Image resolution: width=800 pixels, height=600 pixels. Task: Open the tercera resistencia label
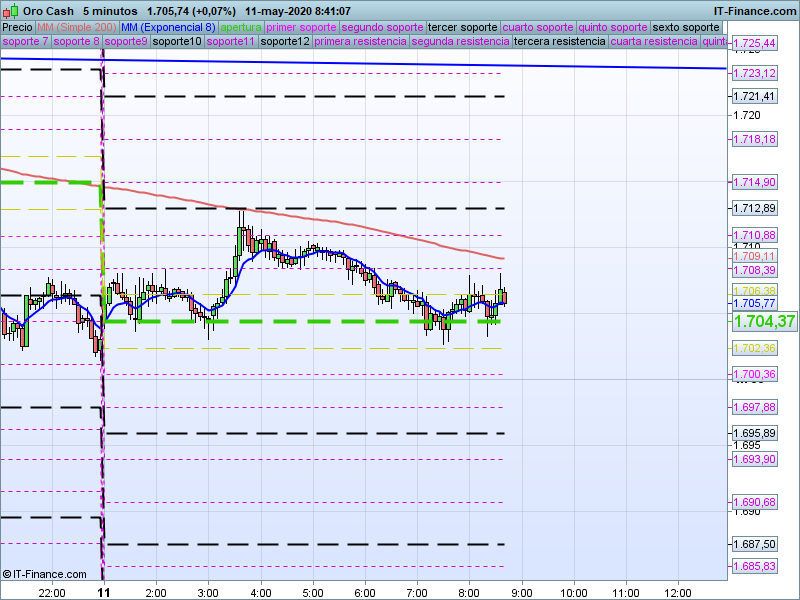[x=558, y=43]
